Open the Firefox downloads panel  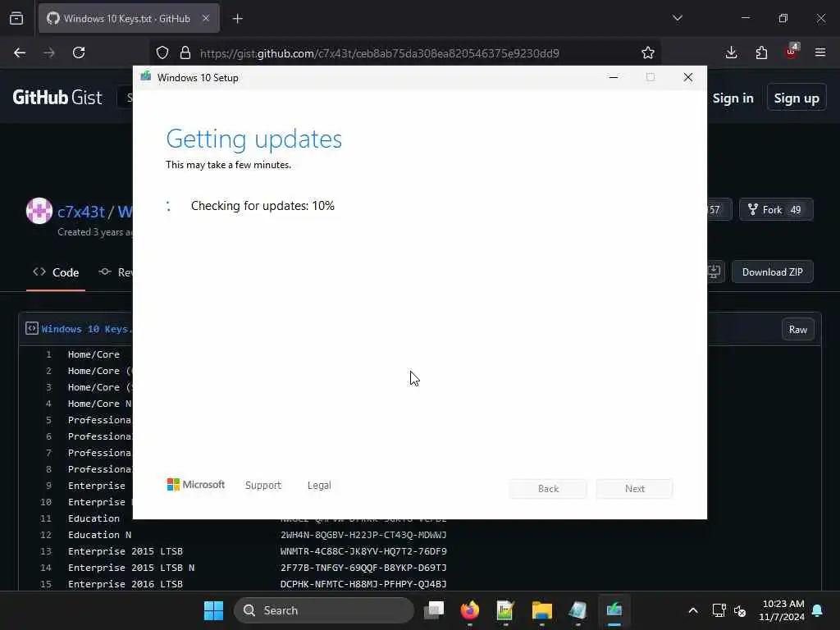pyautogui.click(x=731, y=52)
